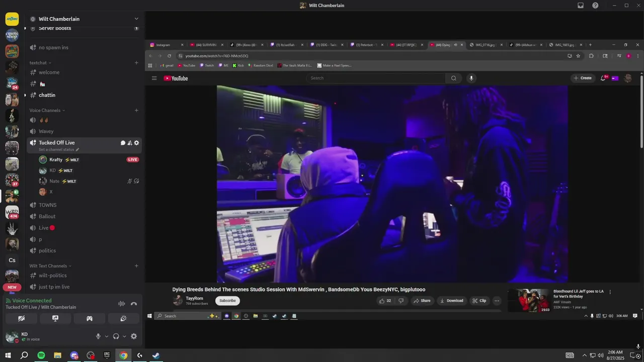Open noise suppression waveform settings
The height and width of the screenshot is (362, 644).
[122, 304]
